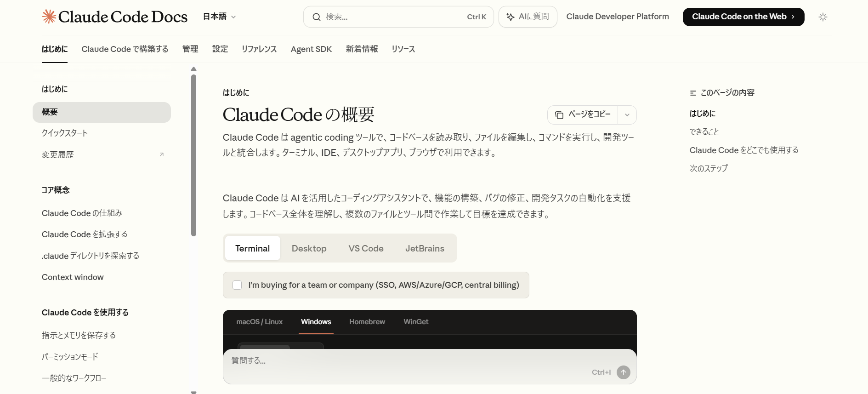Select the WinGet install tab
The image size is (868, 394).
pos(416,322)
